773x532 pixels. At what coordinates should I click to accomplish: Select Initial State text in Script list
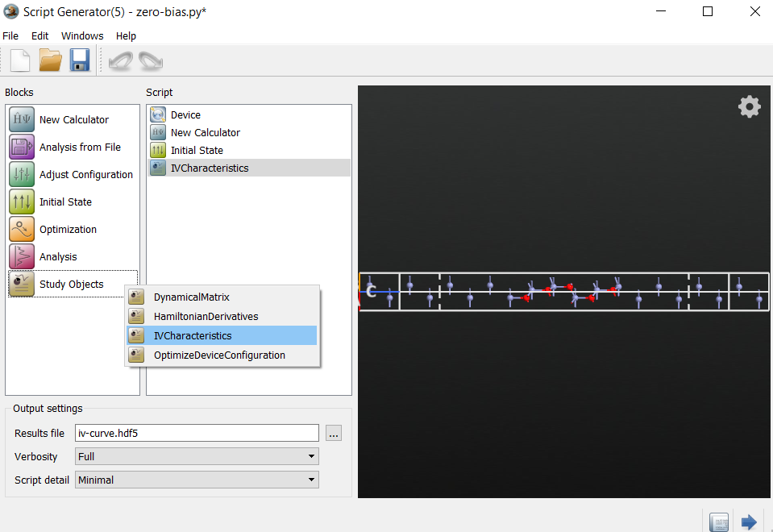pos(197,151)
